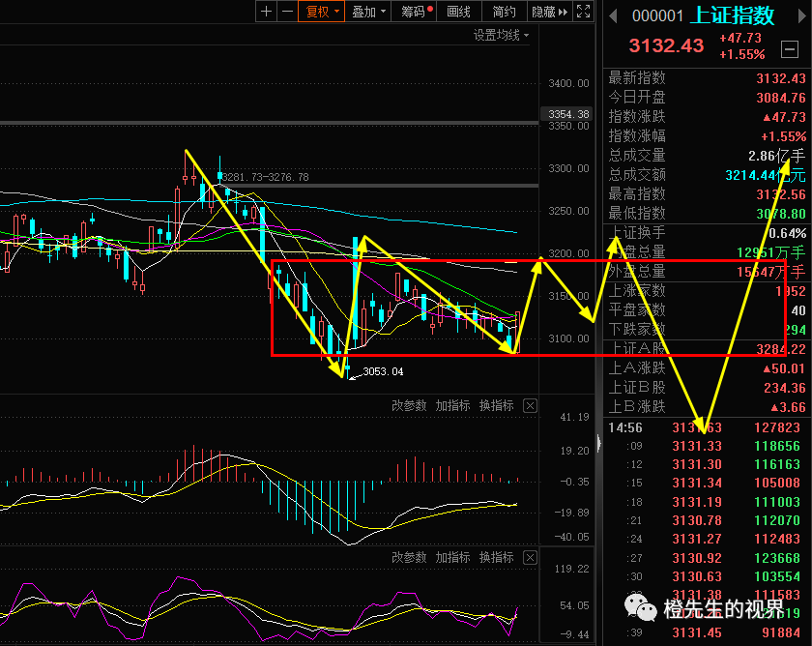Close the KDJ indicator panel
The image size is (812, 646).
tap(530, 557)
